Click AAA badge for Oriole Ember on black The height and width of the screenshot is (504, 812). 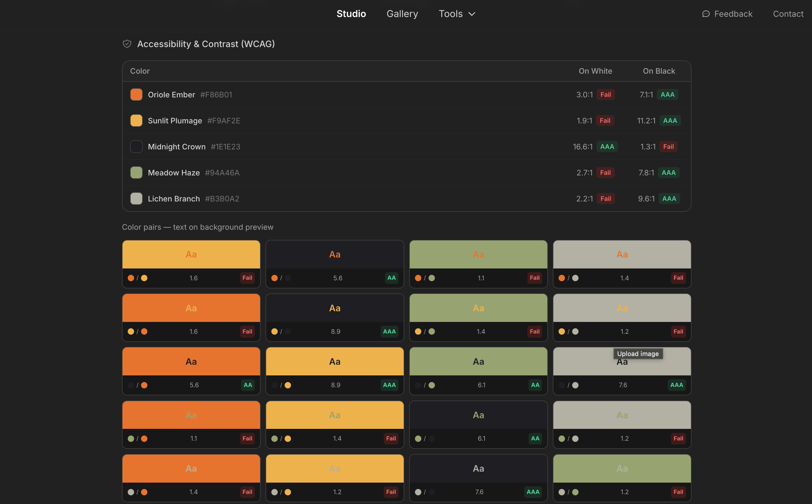(667, 95)
